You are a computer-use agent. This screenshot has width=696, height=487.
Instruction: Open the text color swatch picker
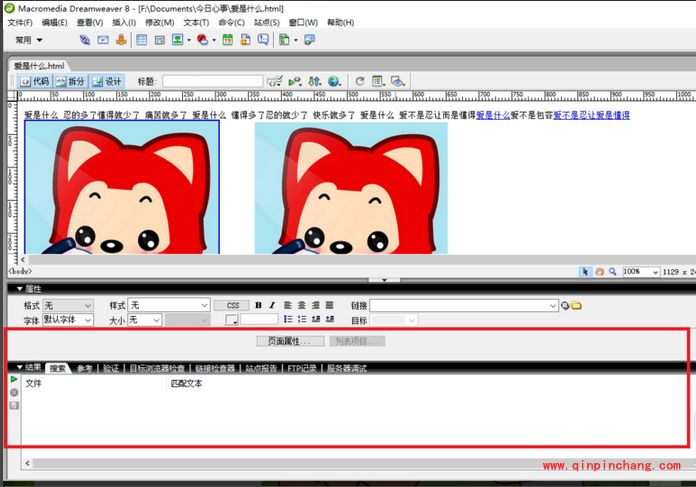click(x=231, y=320)
